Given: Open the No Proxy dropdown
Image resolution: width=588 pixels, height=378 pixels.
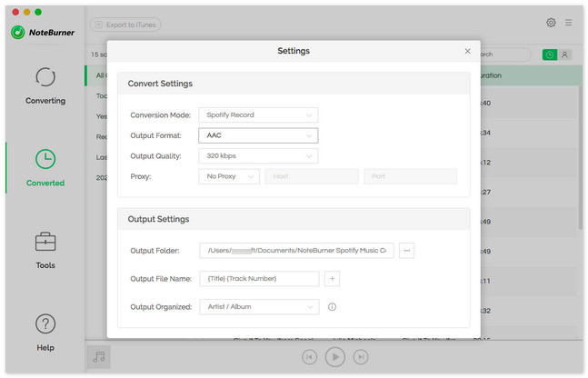Looking at the screenshot, I should (x=229, y=176).
